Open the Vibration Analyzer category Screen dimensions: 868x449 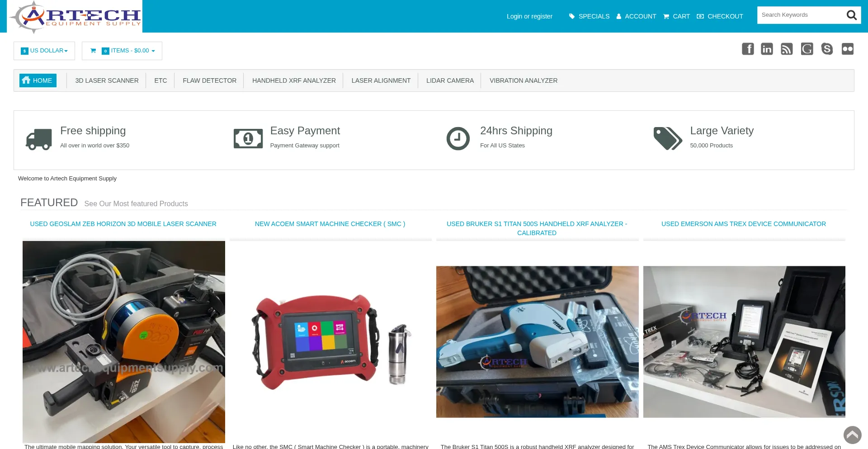(x=524, y=80)
